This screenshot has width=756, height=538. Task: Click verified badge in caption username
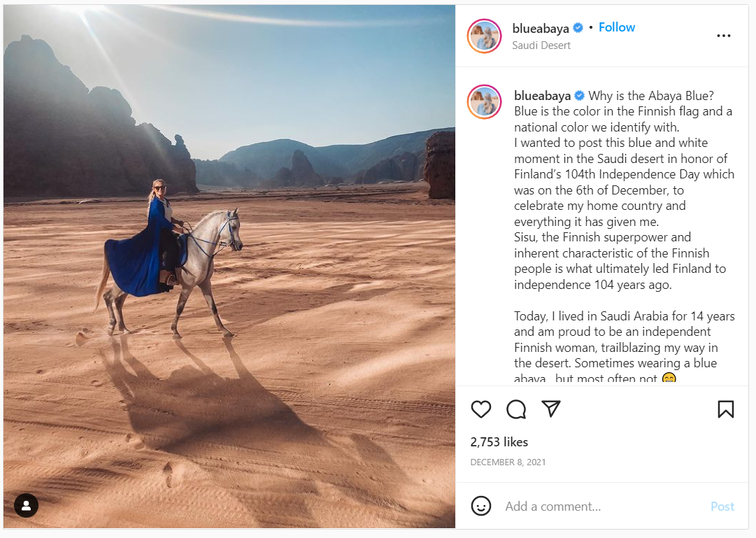pos(580,96)
